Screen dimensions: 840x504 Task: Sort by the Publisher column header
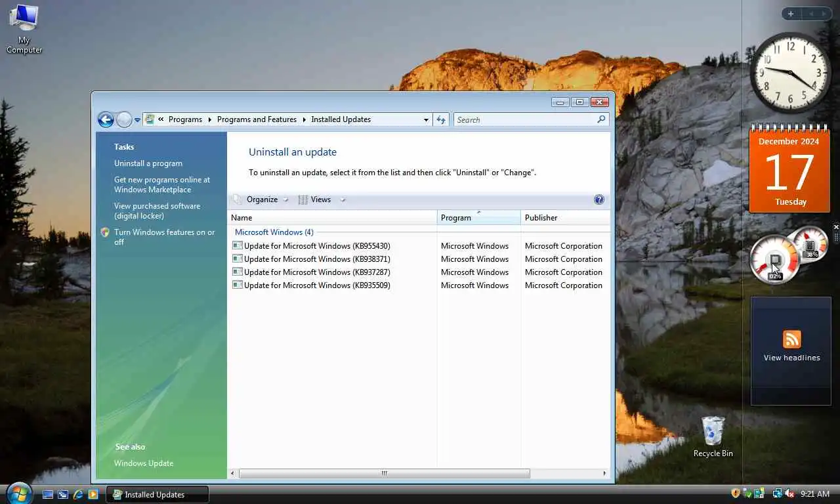tap(565, 217)
